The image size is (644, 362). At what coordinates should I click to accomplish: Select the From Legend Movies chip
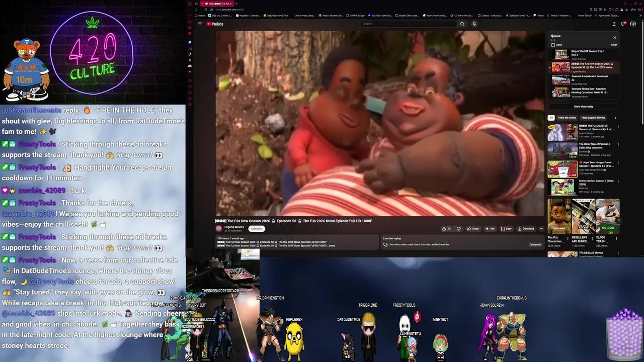click(593, 118)
